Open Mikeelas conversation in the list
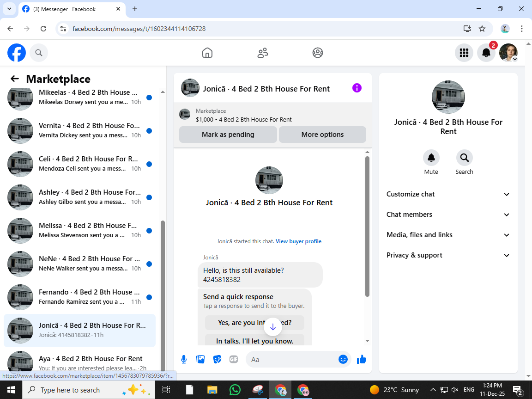This screenshot has width=532, height=399. (x=79, y=97)
